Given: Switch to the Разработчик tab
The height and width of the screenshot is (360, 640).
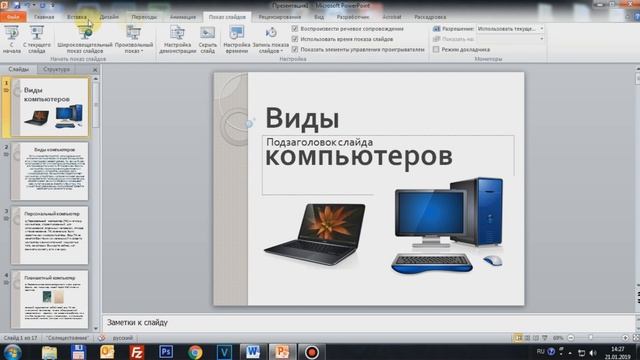Looking at the screenshot, I should click(353, 17).
